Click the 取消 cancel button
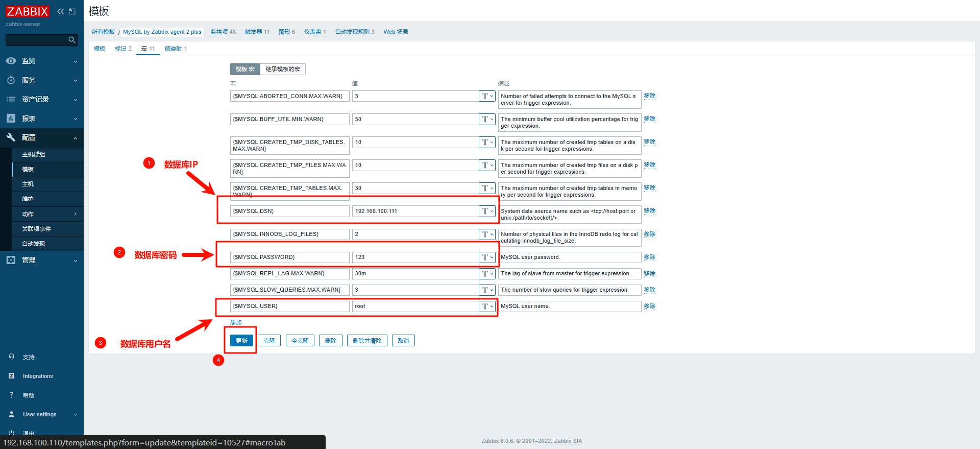The image size is (980, 449). [403, 341]
